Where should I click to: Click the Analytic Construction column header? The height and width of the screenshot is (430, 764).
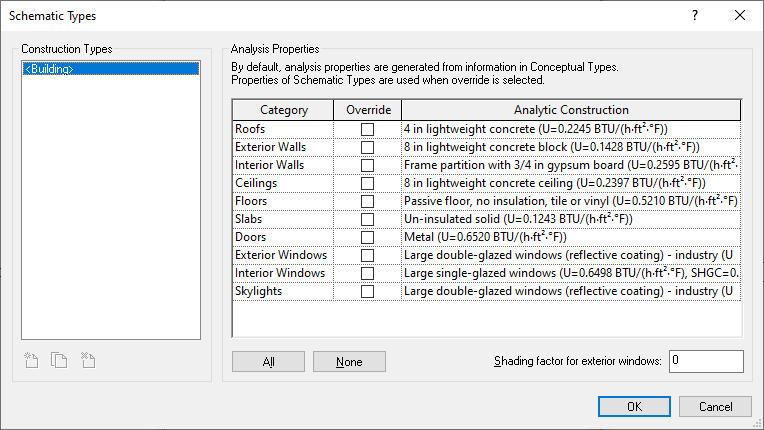point(571,110)
